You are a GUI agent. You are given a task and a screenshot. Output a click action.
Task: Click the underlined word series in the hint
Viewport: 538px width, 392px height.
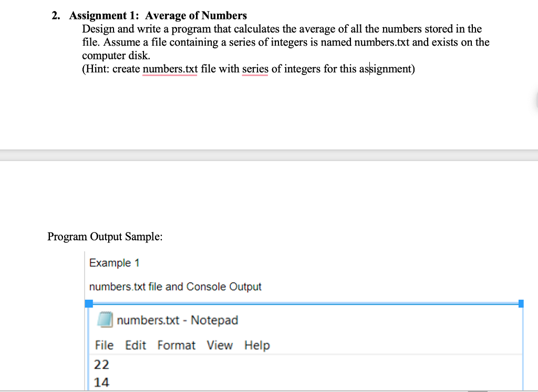click(255, 69)
